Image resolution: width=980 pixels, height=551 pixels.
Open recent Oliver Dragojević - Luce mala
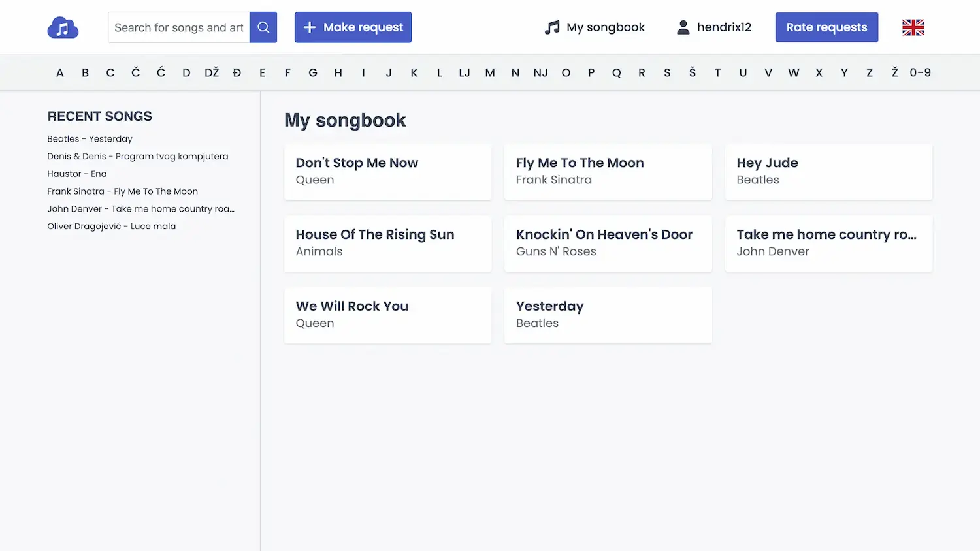pos(112,227)
